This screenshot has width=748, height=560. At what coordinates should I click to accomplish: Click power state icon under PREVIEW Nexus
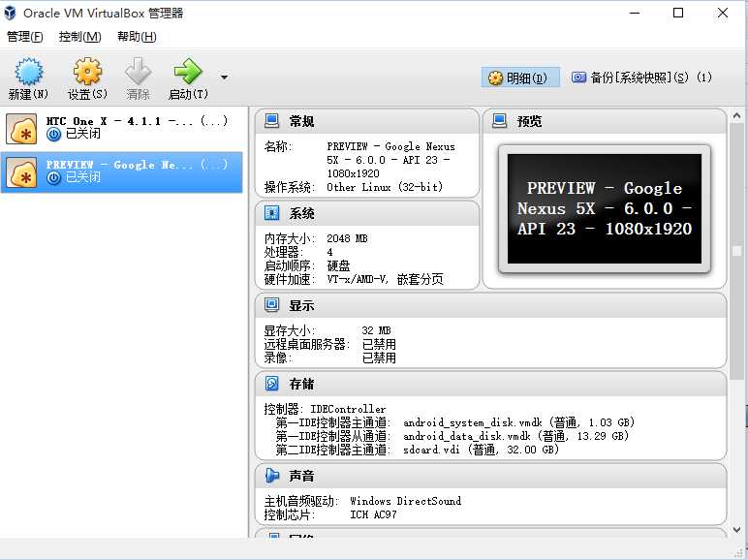pos(54,178)
